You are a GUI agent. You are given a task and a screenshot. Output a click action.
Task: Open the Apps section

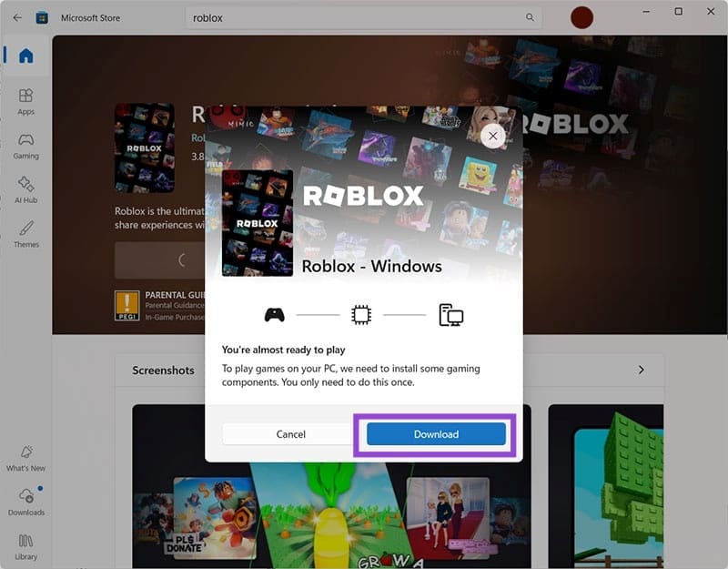pyautogui.click(x=25, y=100)
